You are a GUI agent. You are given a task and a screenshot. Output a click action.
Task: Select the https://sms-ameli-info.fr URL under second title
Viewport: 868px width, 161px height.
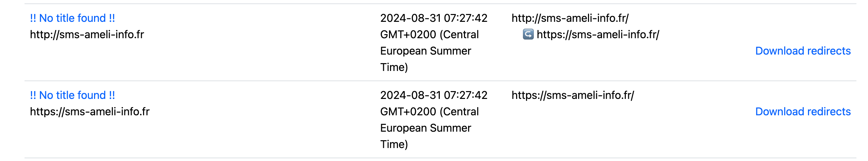pyautogui.click(x=90, y=112)
